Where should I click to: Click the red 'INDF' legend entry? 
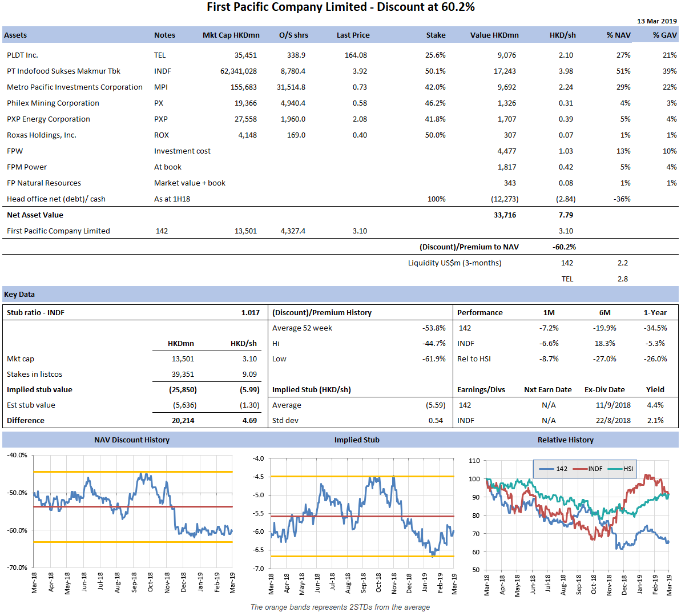[x=587, y=469]
